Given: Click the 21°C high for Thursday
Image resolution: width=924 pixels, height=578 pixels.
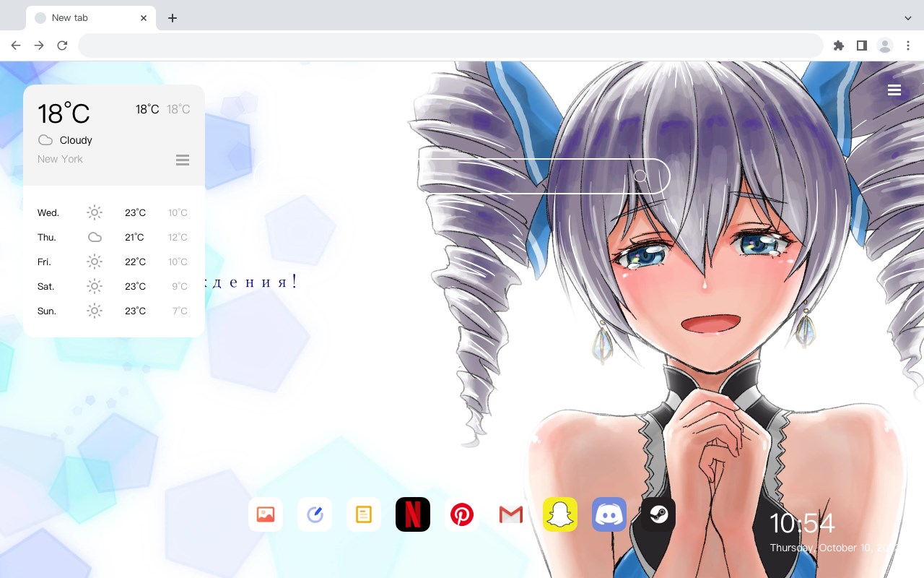Looking at the screenshot, I should click(134, 237).
